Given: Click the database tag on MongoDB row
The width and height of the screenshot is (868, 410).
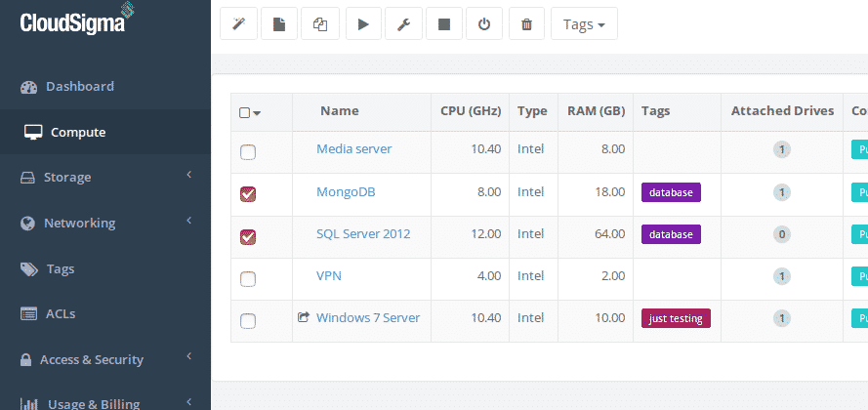Looking at the screenshot, I should coord(671,192).
